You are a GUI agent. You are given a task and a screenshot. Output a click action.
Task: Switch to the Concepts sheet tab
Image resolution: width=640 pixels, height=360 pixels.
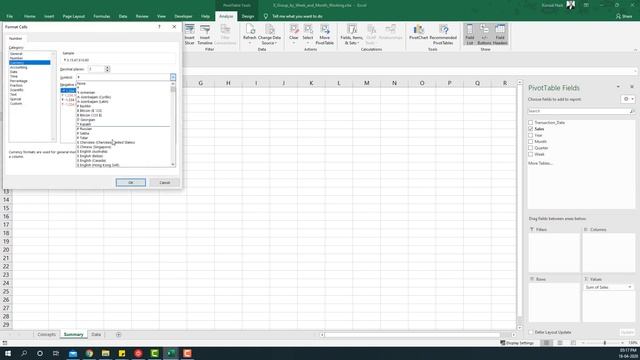point(47,335)
